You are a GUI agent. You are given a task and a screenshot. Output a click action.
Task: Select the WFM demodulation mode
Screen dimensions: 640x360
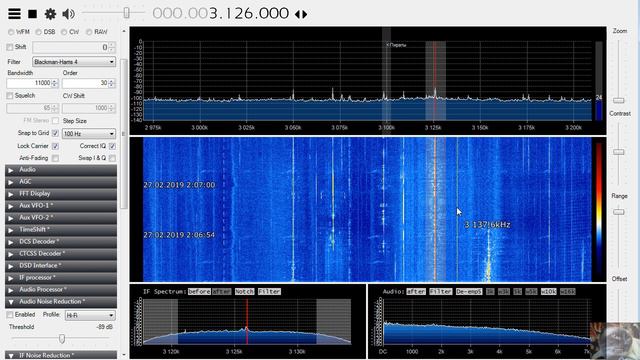11,32
